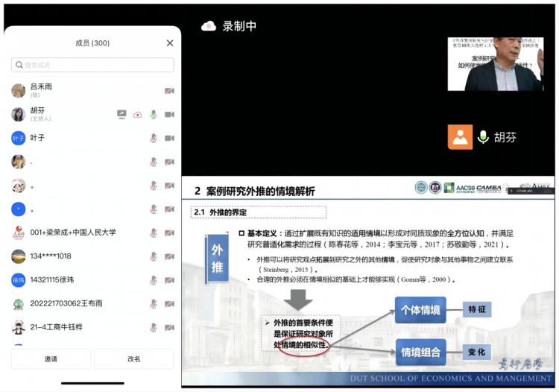Click the screen share icon for 胡芬
The width and height of the screenshot is (559, 392).
click(121, 114)
